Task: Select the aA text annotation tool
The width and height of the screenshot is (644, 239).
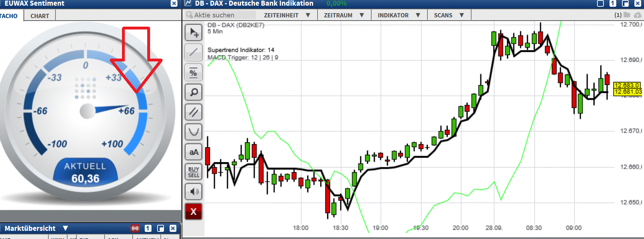Action: tap(193, 152)
